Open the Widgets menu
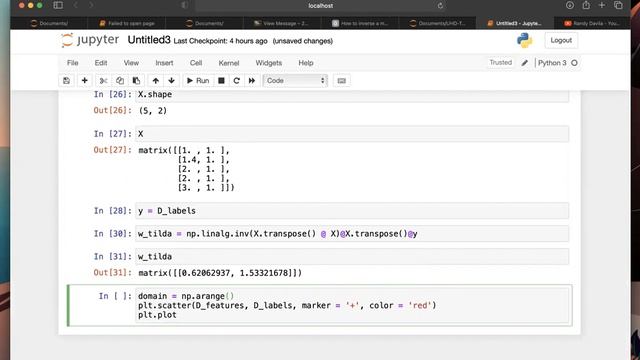 (269, 63)
